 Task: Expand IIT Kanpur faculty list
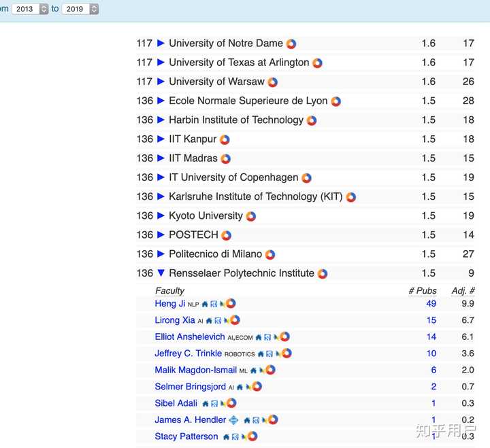point(161,139)
